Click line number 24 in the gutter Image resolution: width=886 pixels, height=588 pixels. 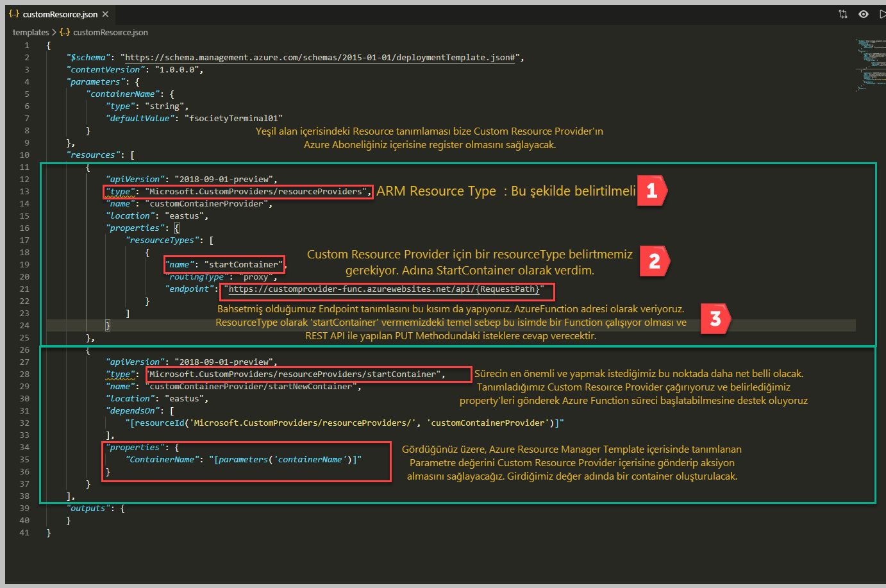point(24,325)
